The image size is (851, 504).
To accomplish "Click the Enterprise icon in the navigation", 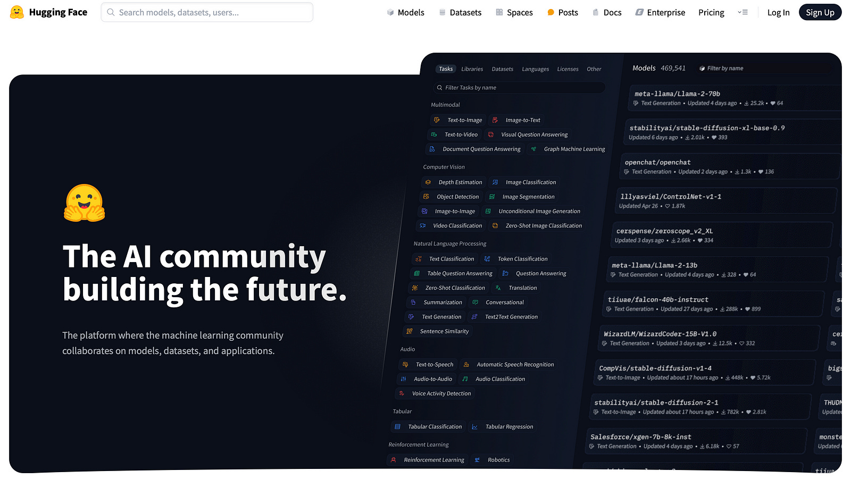I will click(639, 12).
